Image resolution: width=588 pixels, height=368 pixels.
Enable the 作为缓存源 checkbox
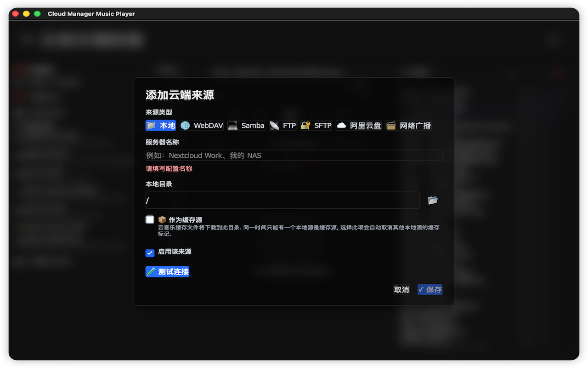point(150,219)
